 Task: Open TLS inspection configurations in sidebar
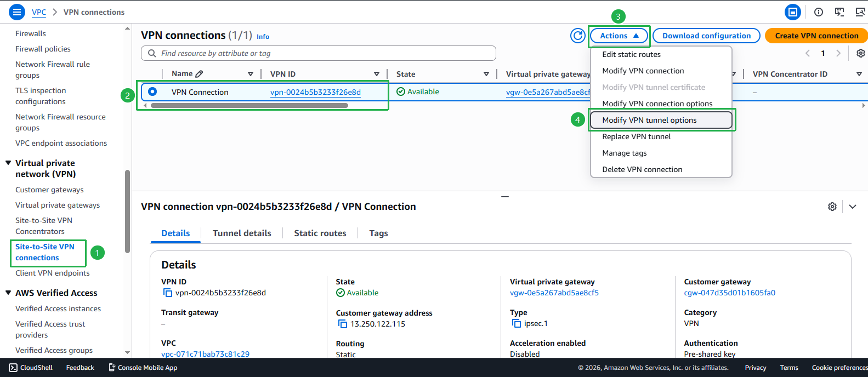[x=41, y=96]
